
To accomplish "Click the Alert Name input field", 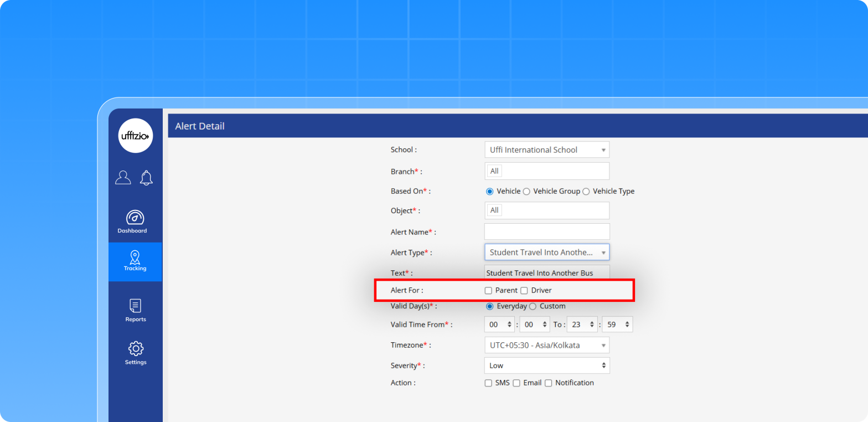I will click(x=546, y=231).
